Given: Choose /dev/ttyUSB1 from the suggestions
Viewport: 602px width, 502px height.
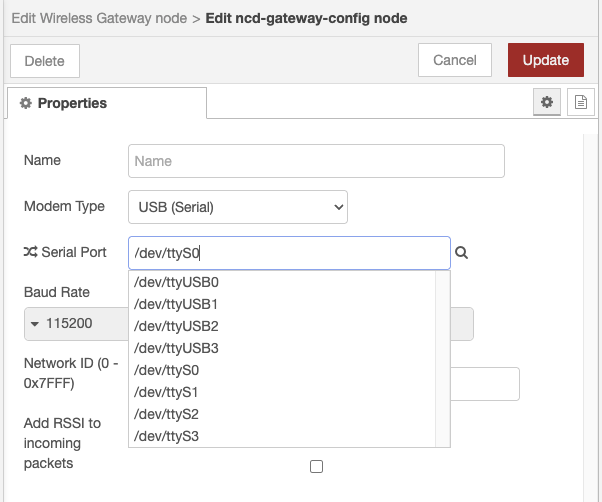Looking at the screenshot, I should [x=282, y=304].
